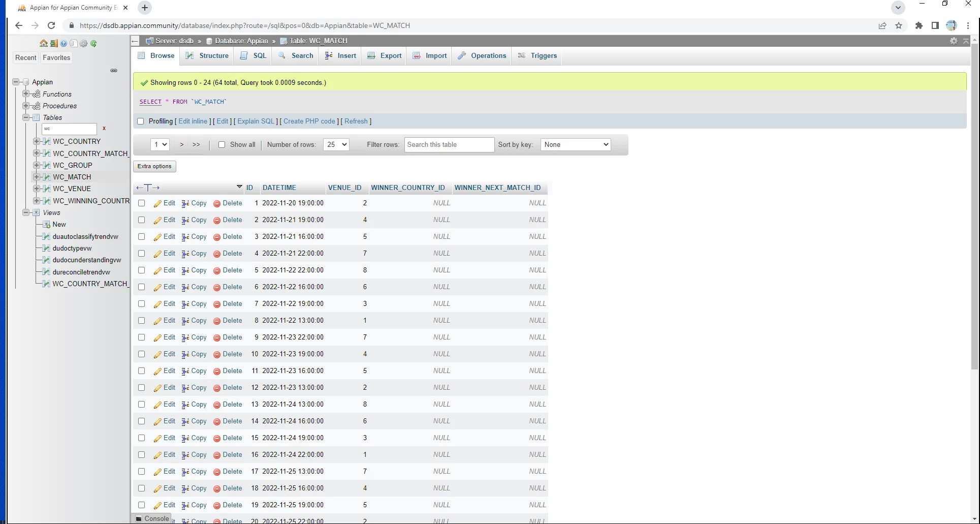Select the checkbox for row ID 7
This screenshot has width=980, height=524.
pyautogui.click(x=142, y=304)
